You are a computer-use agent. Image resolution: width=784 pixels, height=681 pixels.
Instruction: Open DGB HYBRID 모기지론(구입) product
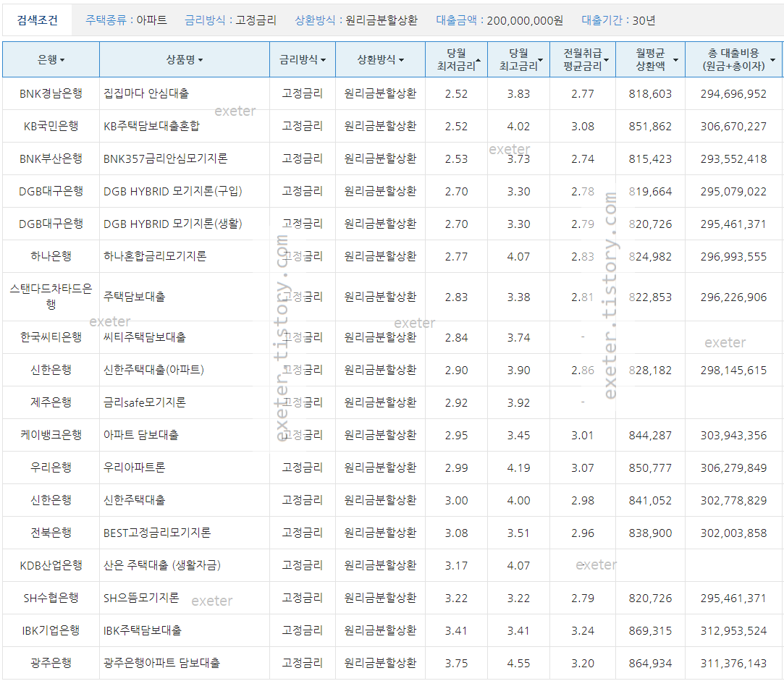(x=173, y=191)
